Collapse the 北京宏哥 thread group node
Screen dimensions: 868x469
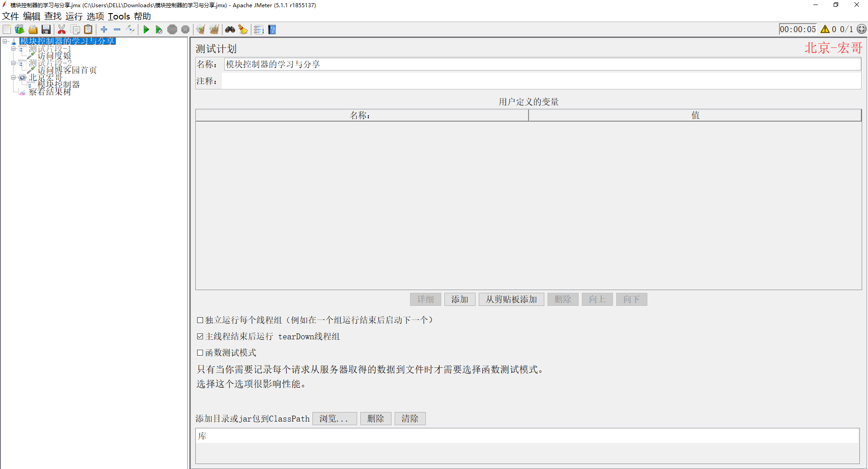(x=13, y=77)
